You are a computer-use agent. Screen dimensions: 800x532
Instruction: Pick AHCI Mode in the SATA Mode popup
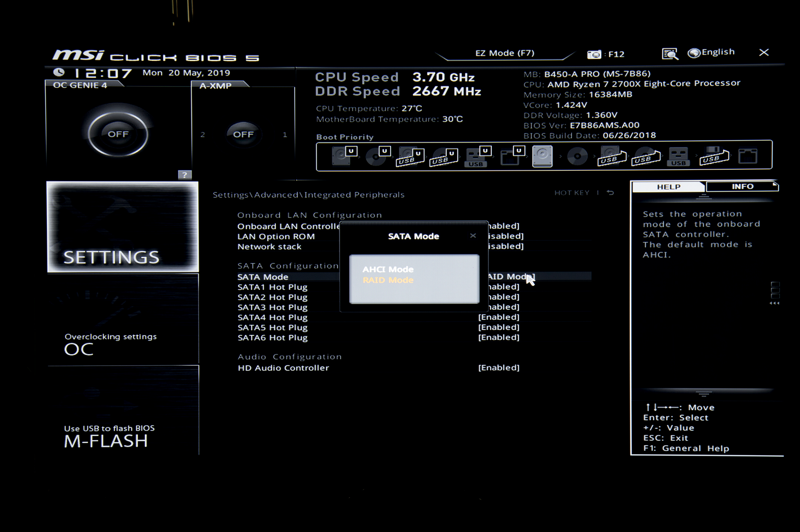click(388, 269)
